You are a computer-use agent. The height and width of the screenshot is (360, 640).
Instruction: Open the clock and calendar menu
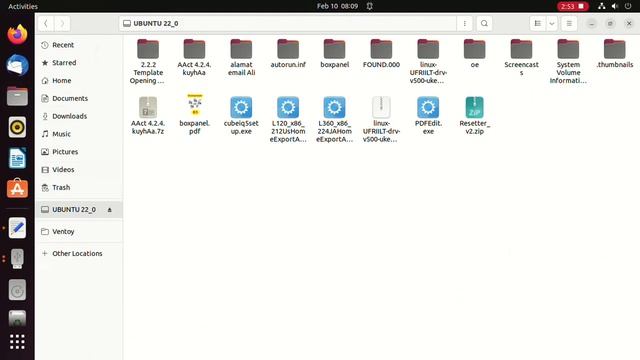pyautogui.click(x=338, y=6)
